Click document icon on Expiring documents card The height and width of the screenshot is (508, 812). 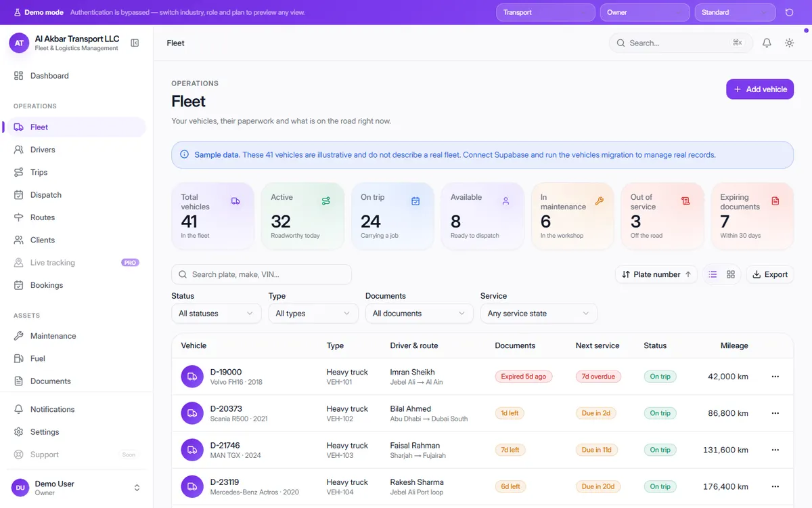point(775,201)
